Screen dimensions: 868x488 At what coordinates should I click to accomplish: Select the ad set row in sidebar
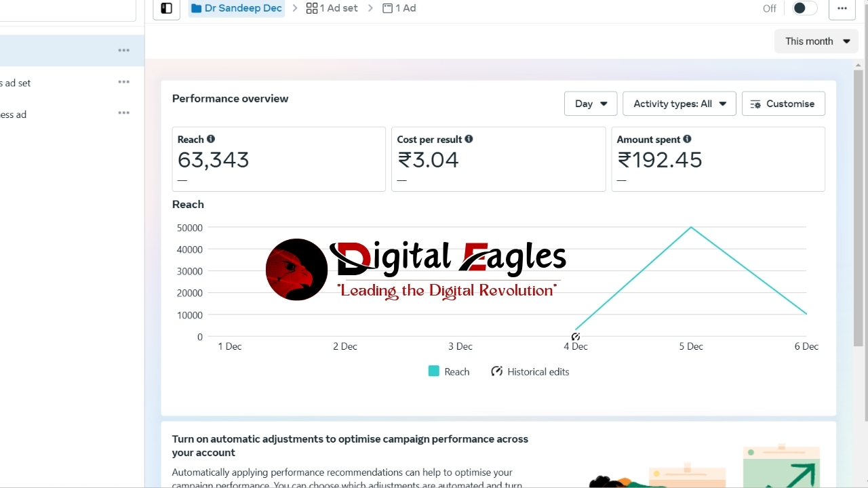pos(72,83)
